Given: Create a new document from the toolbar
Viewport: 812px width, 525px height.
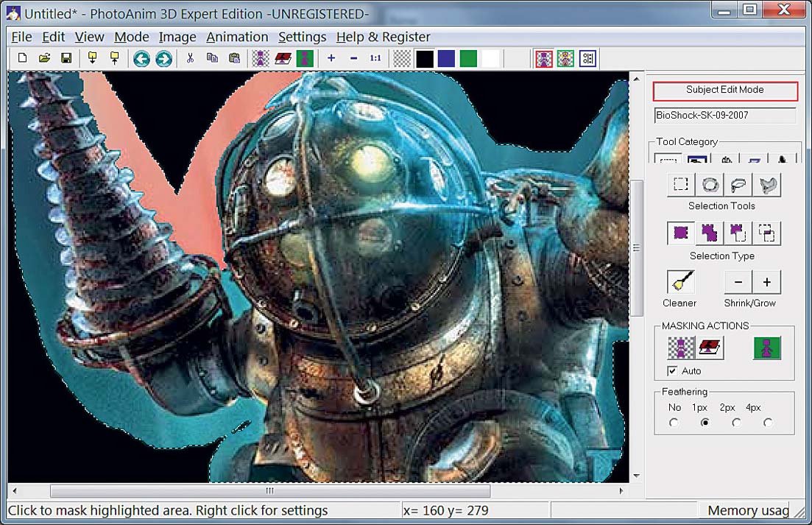Looking at the screenshot, I should [22, 58].
